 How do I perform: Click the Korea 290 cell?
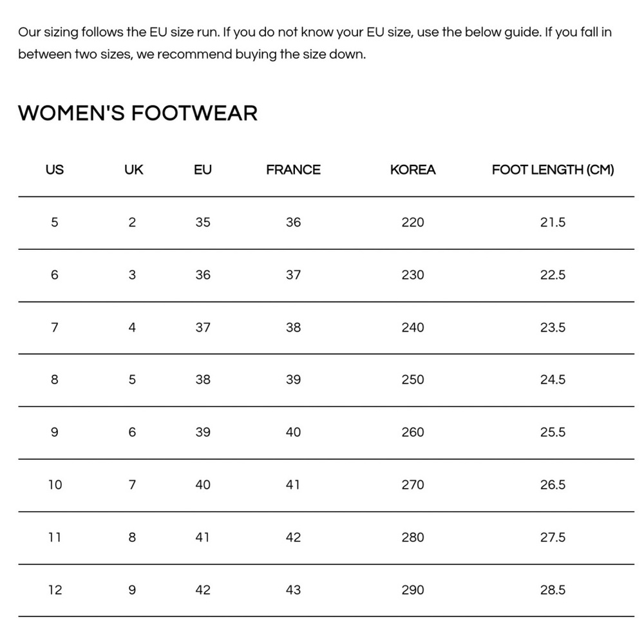[x=413, y=590]
